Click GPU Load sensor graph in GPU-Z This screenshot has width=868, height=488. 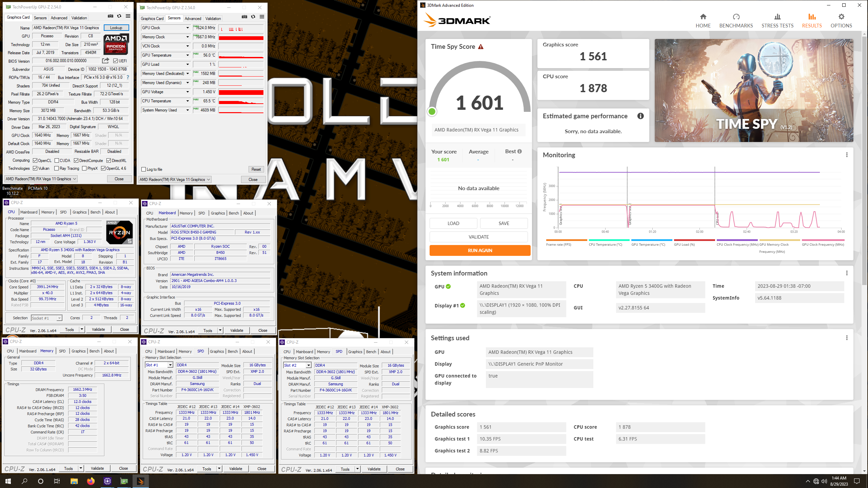(241, 64)
